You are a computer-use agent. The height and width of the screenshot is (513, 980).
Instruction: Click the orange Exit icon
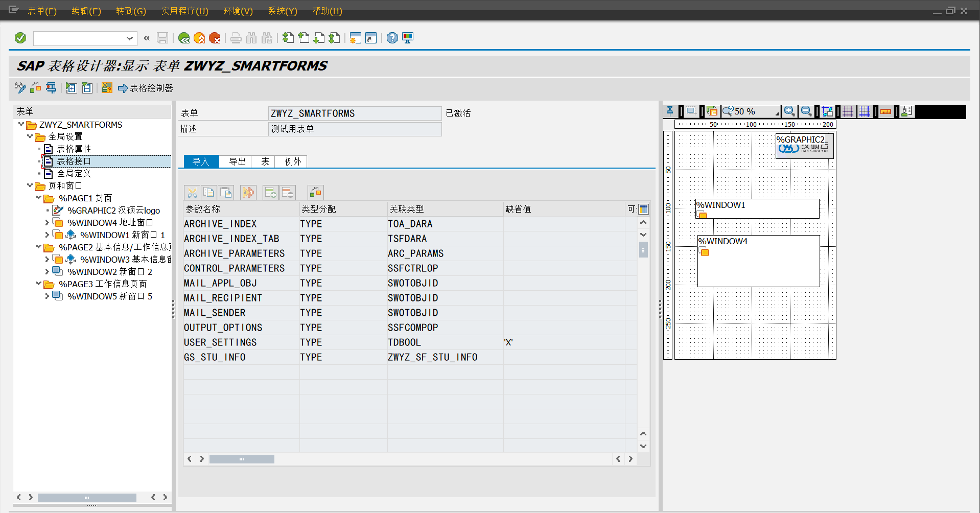[199, 38]
